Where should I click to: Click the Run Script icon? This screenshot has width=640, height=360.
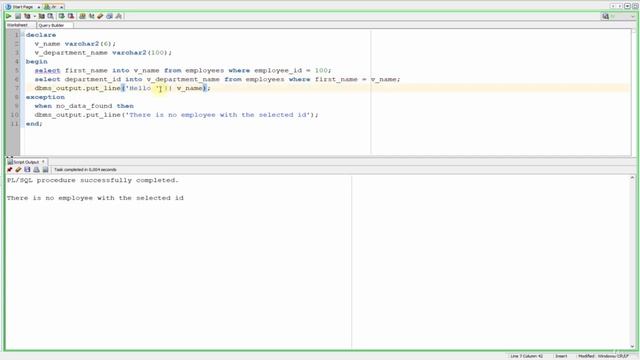coord(18,16)
